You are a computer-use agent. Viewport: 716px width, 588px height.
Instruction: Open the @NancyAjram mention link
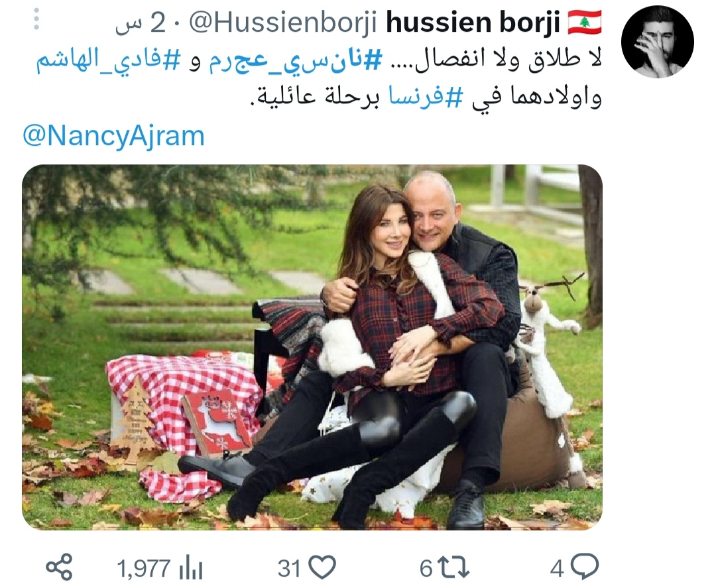(114, 136)
